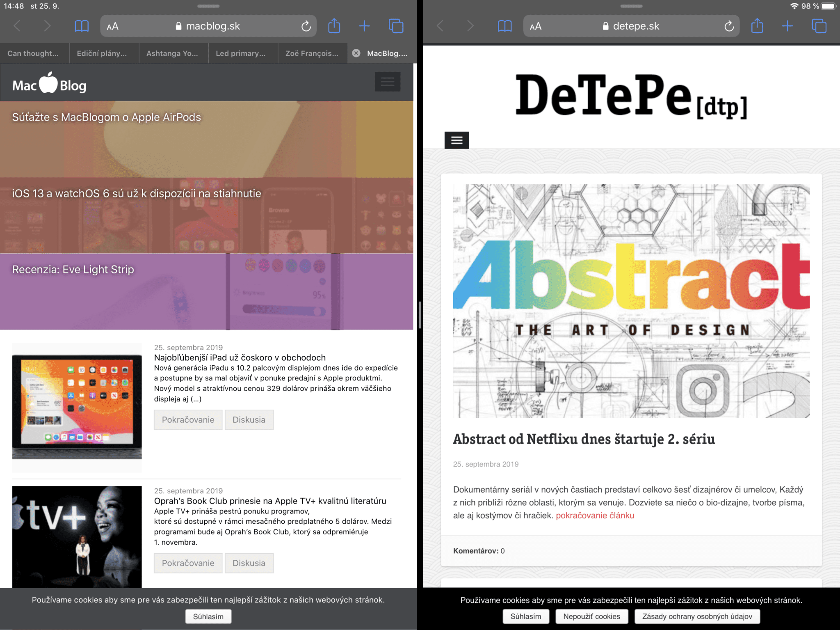Reload the macblog.sk page
The height and width of the screenshot is (630, 840).
point(306,26)
